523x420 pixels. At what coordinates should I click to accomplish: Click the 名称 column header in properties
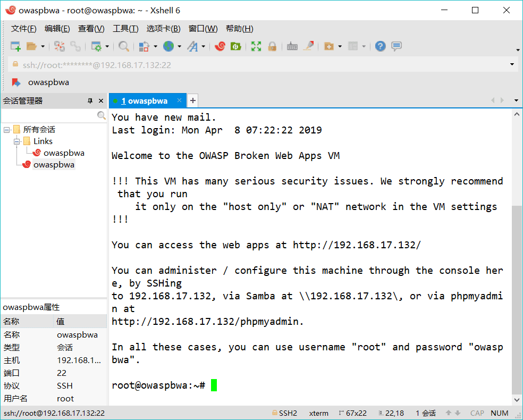point(27,321)
